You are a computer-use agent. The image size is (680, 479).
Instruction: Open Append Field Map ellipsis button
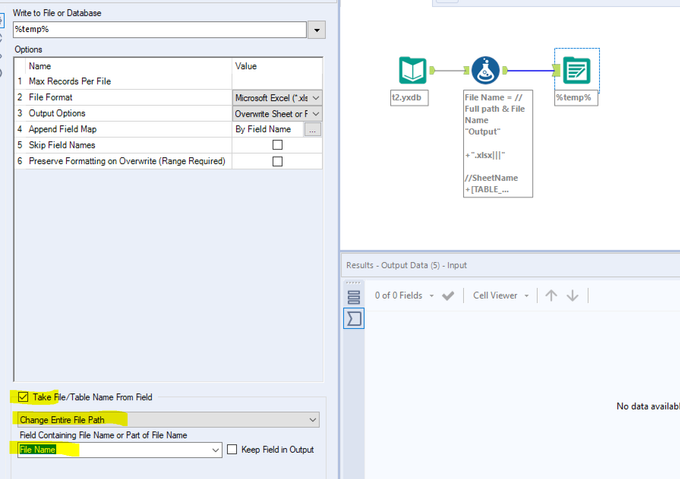click(313, 130)
